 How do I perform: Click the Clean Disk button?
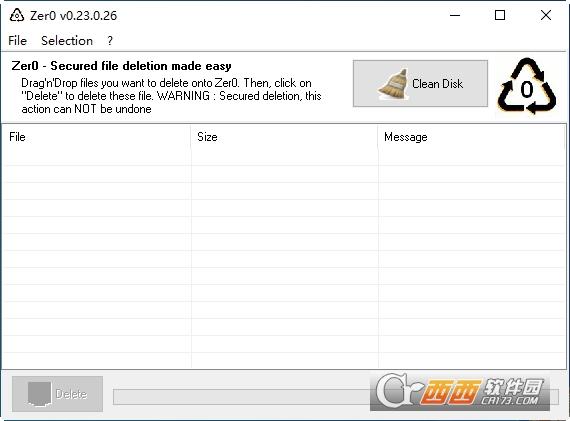(420, 84)
